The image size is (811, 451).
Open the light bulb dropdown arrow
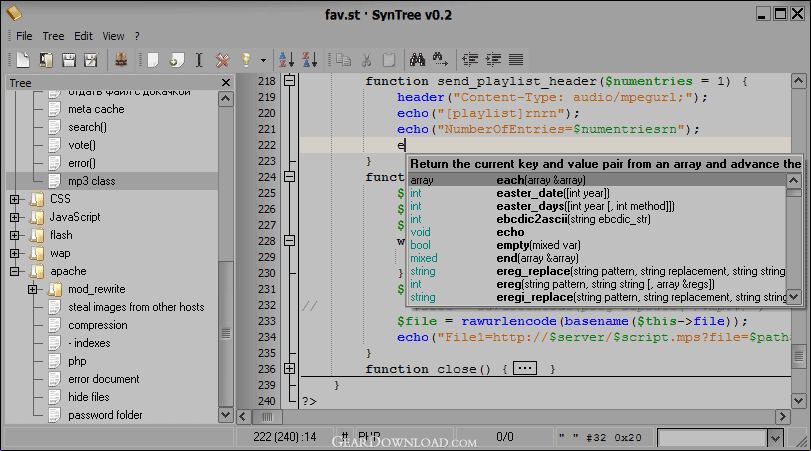(x=263, y=61)
